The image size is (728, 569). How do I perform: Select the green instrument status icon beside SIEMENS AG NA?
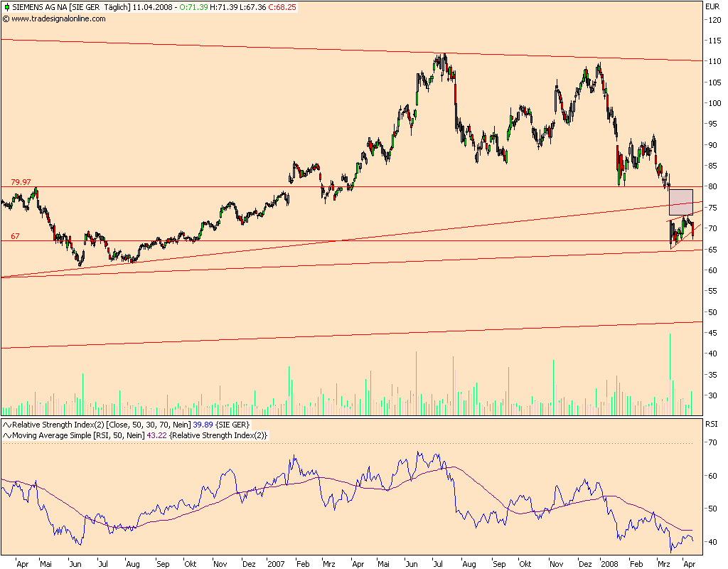[x=6, y=8]
